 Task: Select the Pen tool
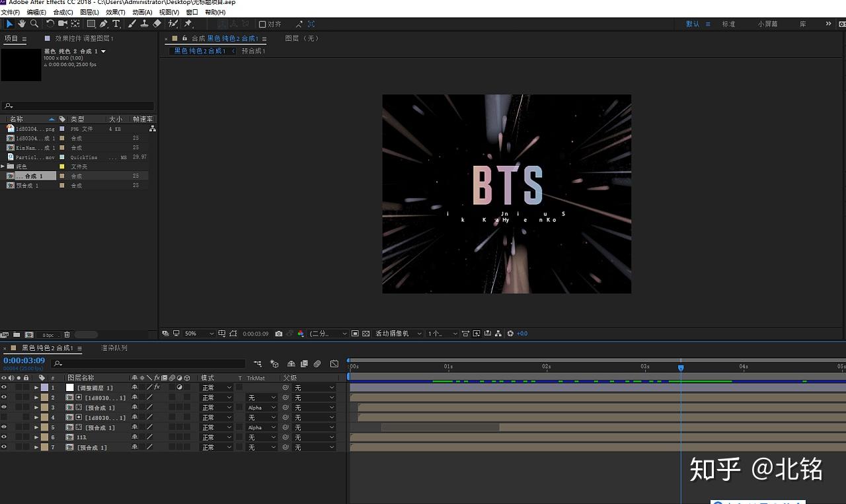coord(104,24)
